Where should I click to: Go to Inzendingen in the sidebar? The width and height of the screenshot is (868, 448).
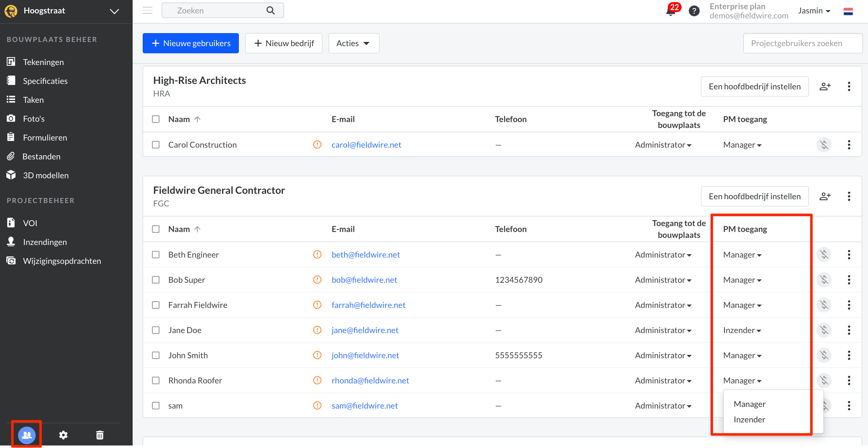coord(45,242)
